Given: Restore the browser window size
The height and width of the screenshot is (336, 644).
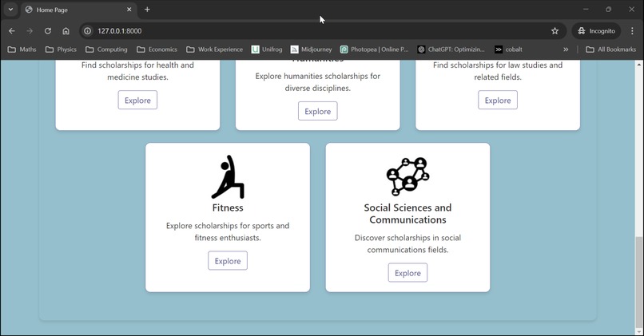Looking at the screenshot, I should [608, 9].
